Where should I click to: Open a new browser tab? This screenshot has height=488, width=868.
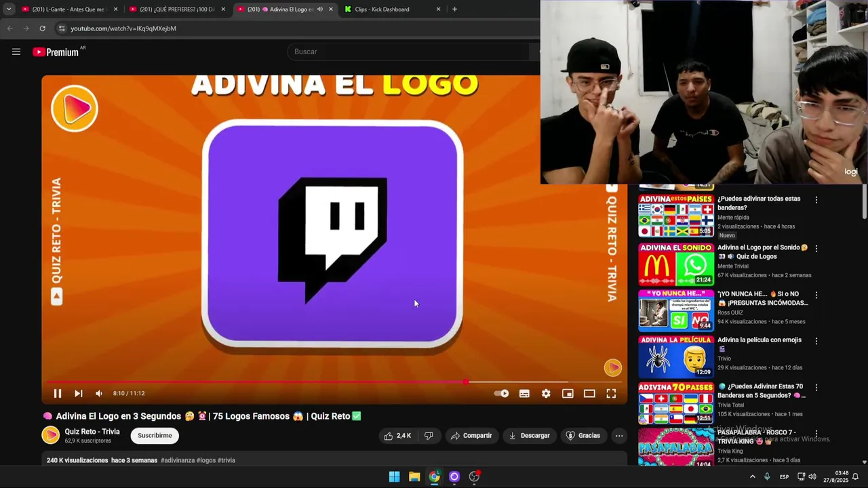[x=454, y=9]
